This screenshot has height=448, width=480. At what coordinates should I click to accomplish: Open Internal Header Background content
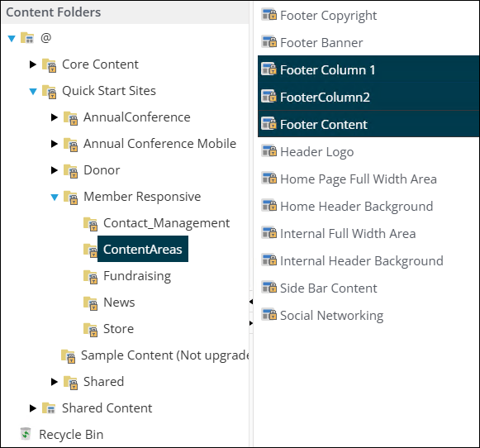click(362, 261)
